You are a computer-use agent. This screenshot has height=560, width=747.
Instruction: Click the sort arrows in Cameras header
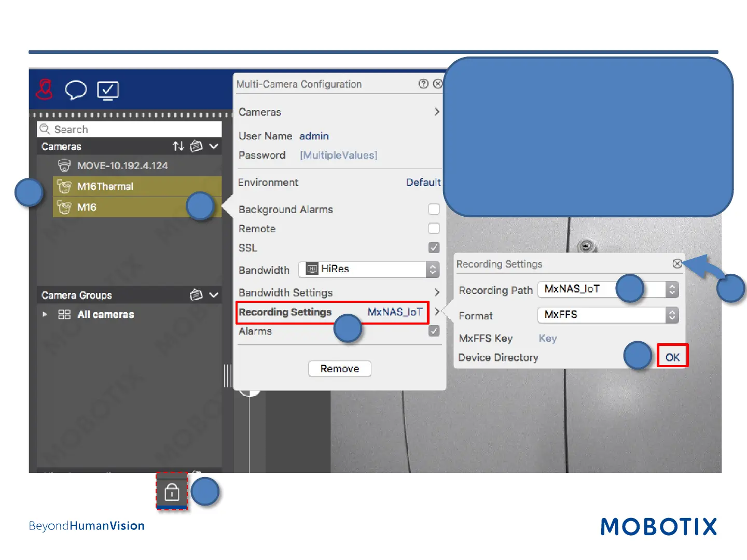tap(178, 146)
